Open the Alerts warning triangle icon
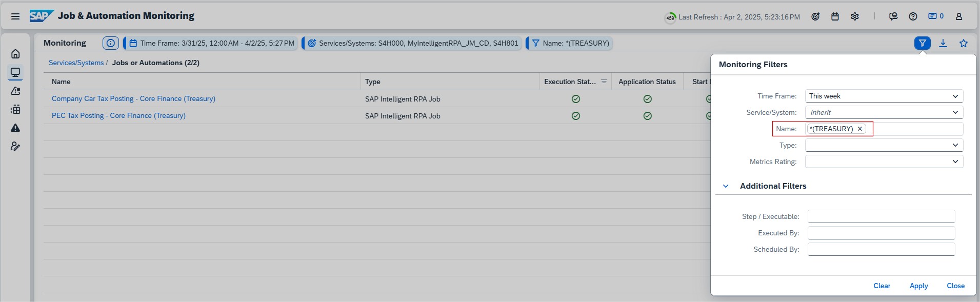This screenshot has height=302, width=980. pos(15,128)
